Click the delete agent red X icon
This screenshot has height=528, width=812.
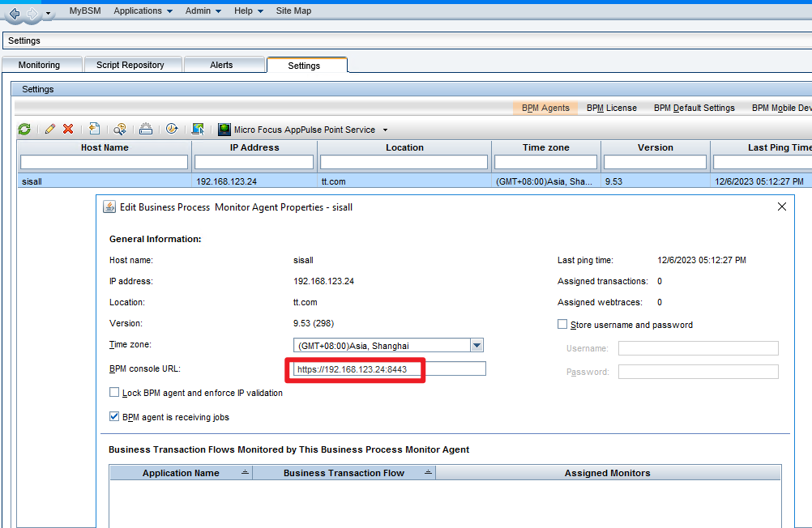(x=68, y=129)
